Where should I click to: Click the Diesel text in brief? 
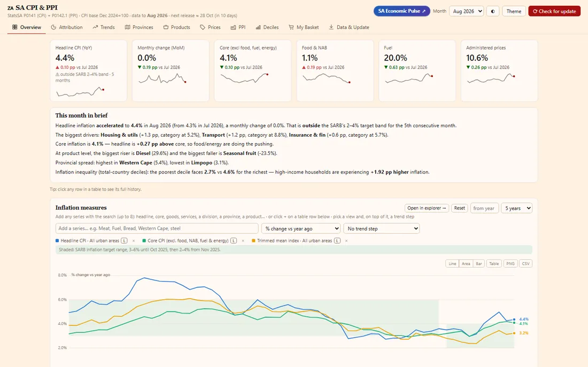(143, 153)
